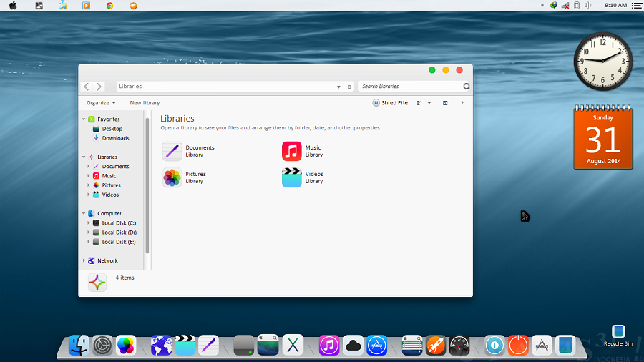The height and width of the screenshot is (362, 644).
Task: Open the Apple menu in menu bar
Action: (13, 5)
